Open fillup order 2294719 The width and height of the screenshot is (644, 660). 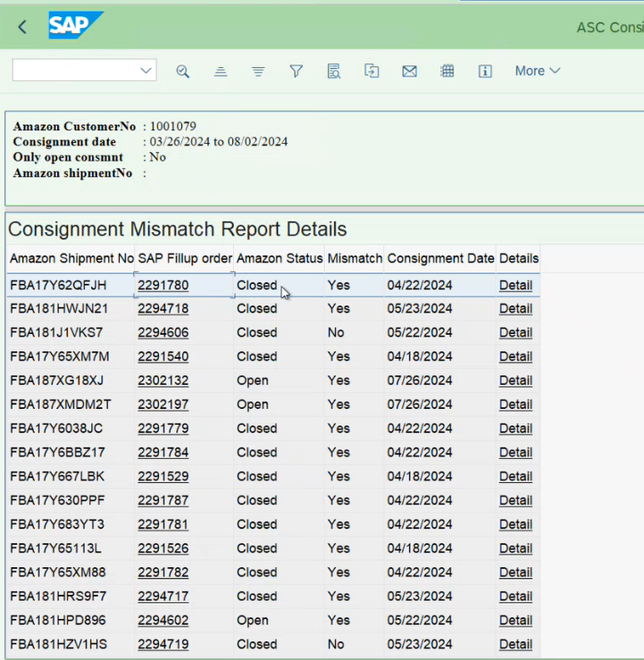coord(163,645)
